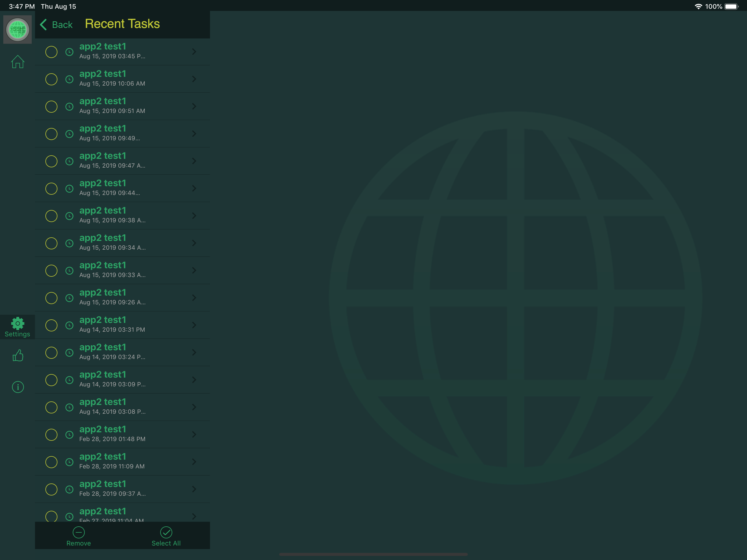Navigate Back from Recent Tasks
Screen dimensions: 747x560
tap(56, 24)
